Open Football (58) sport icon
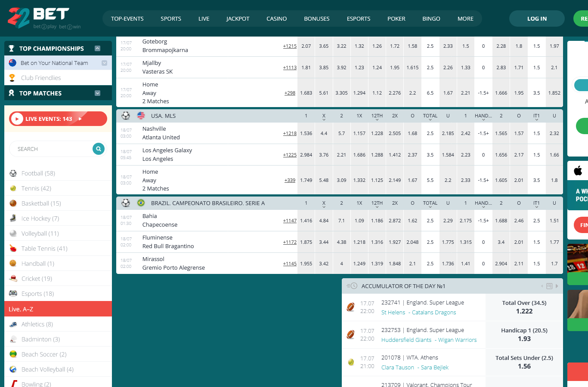 tap(13, 173)
